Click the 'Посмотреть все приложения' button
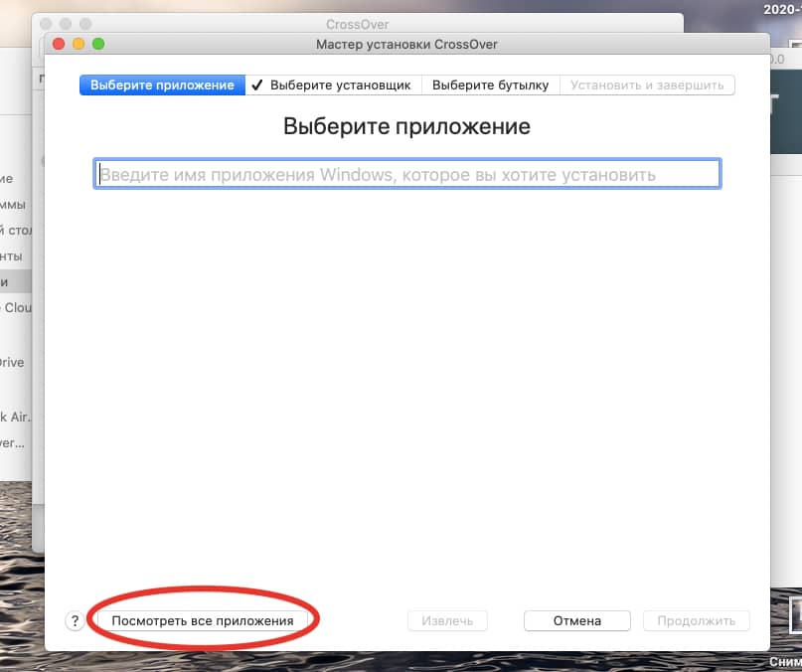This screenshot has height=672, width=802. (203, 621)
